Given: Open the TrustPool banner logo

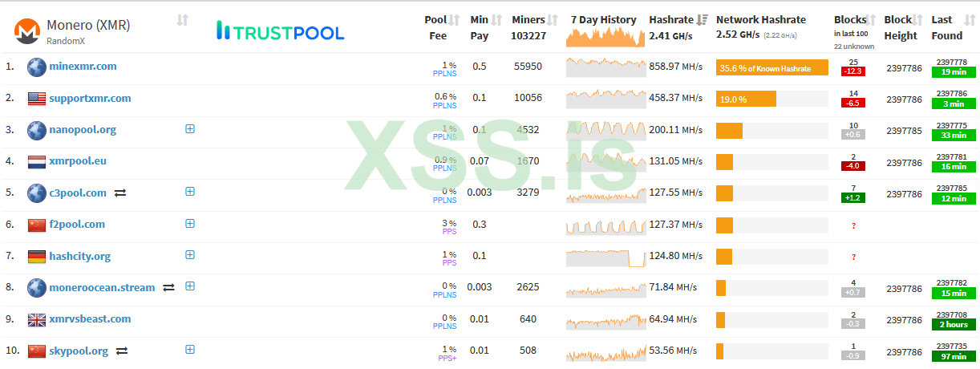Looking at the screenshot, I should coord(280,31).
